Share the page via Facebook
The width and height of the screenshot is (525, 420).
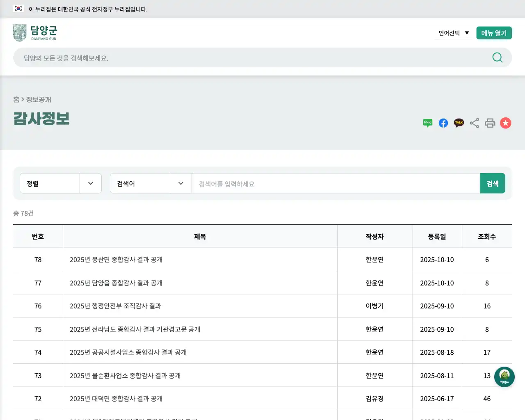pyautogui.click(x=443, y=123)
